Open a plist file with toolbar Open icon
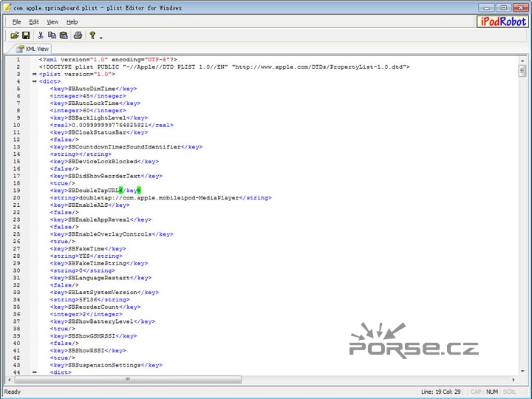 (14, 35)
